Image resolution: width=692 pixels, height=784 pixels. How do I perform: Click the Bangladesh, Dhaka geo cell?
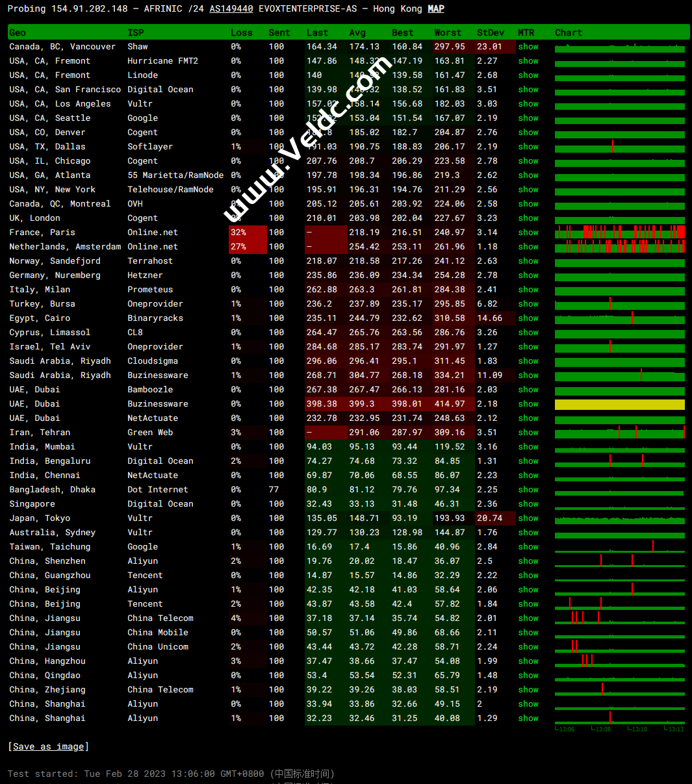pos(52,490)
